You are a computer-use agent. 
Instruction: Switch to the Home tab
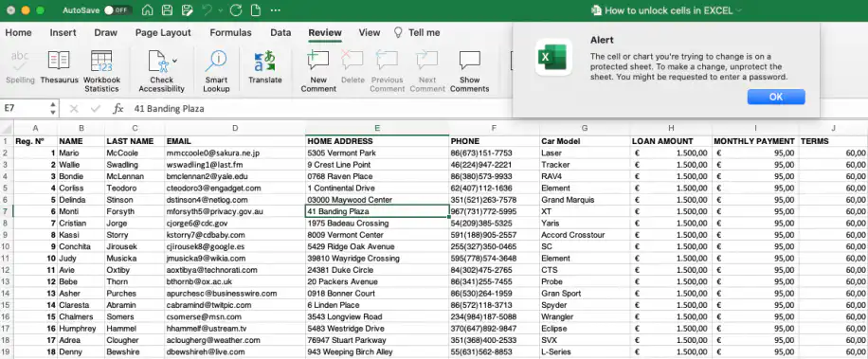pyautogui.click(x=18, y=32)
